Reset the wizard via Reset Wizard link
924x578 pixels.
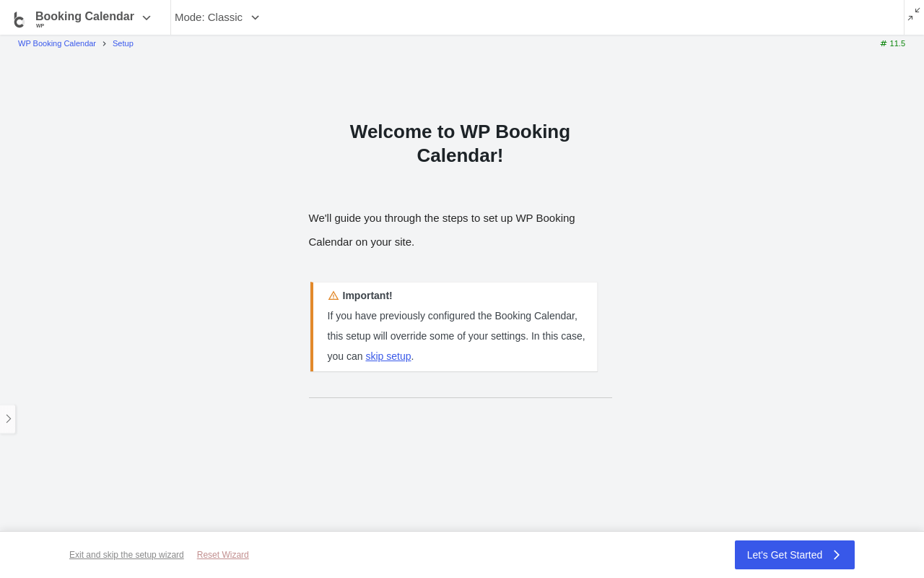223,555
